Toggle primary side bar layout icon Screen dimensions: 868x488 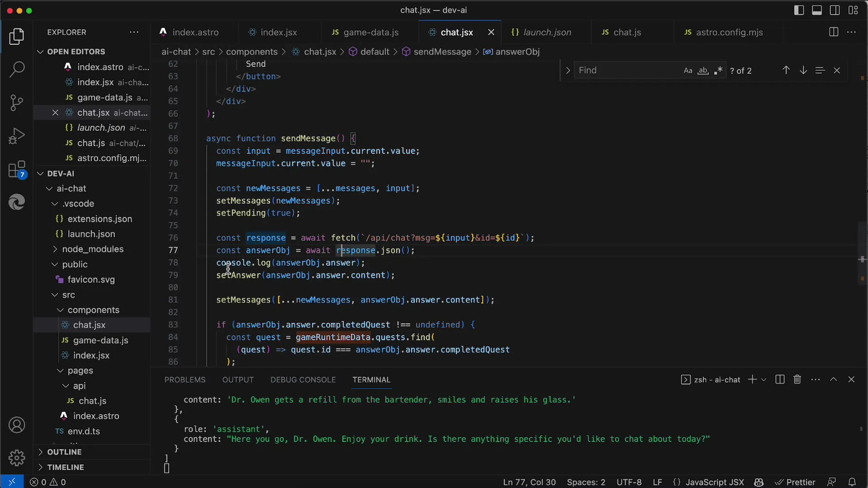[x=799, y=10]
